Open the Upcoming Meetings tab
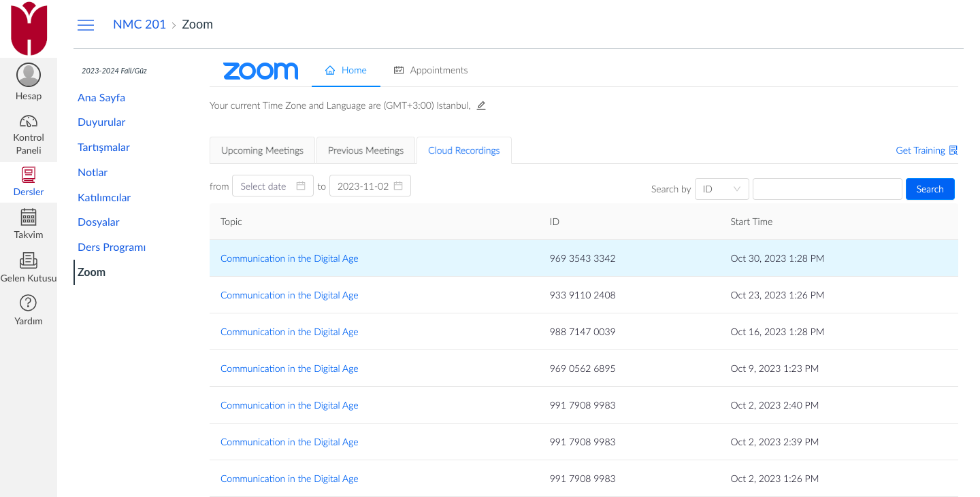The height and width of the screenshot is (497, 980). [x=262, y=150]
